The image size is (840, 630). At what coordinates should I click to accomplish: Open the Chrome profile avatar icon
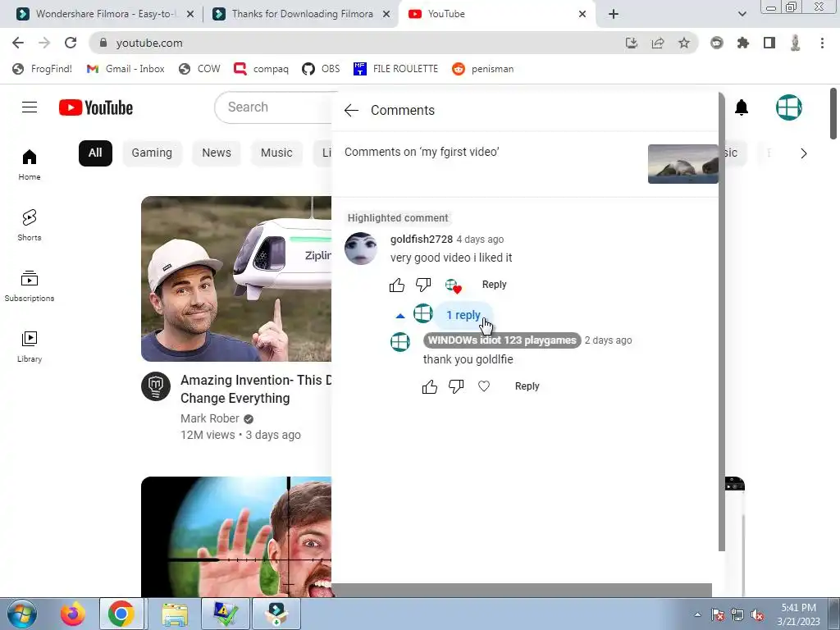tap(796, 43)
